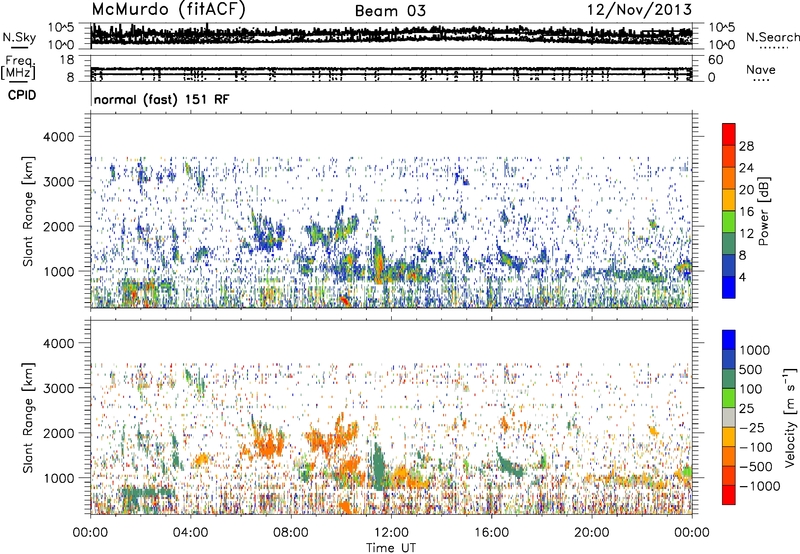The width and height of the screenshot is (800, 554).
Task: Click the McMurdo (fitACF) plot title
Action: 168,10
